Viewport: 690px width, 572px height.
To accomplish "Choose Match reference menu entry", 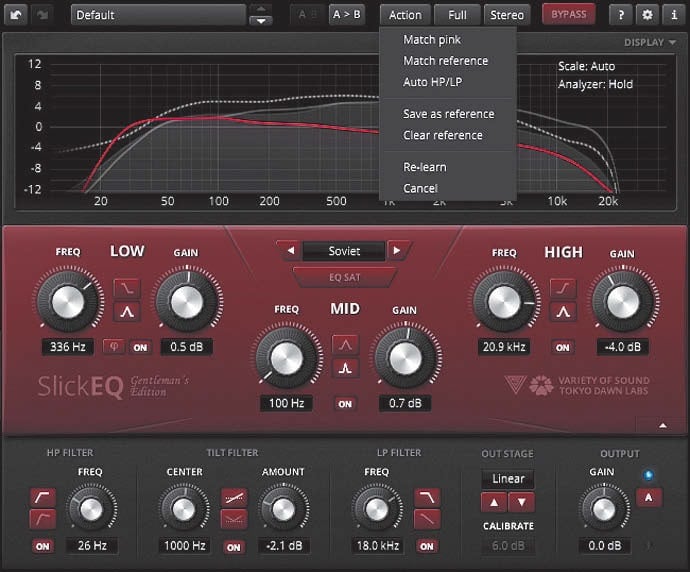I will click(x=446, y=61).
